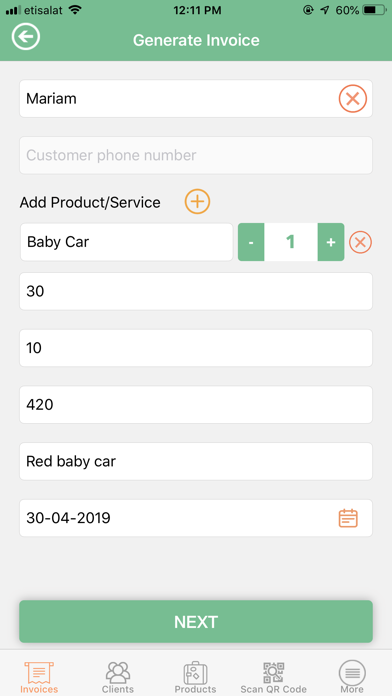392x696 pixels.
Task: Tap the back arrow icon
Action: 26,36
